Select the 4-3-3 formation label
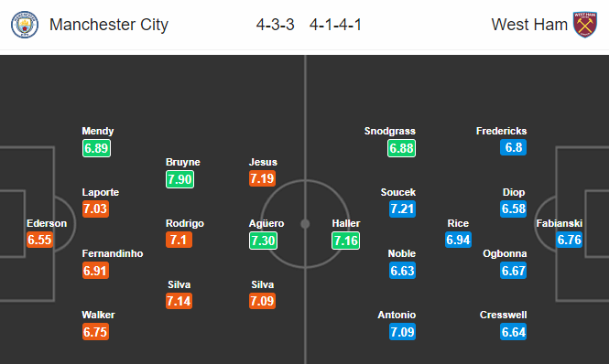Screen dimensions: 609x364 (275, 25)
